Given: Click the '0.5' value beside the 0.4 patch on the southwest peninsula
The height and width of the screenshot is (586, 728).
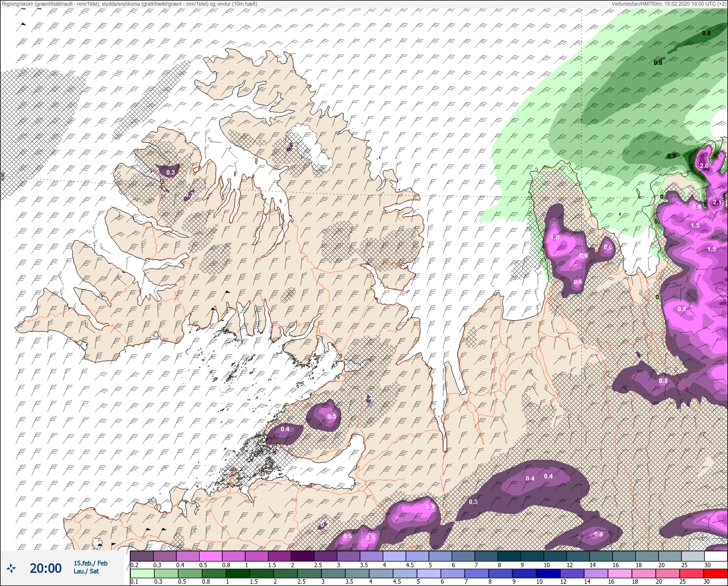Looking at the screenshot, I should click(332, 417).
